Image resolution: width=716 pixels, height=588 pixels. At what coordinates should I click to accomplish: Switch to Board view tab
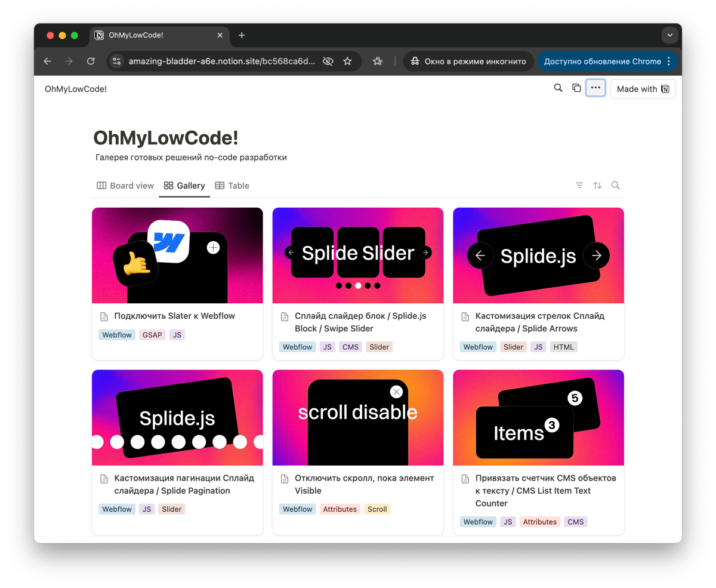click(125, 186)
